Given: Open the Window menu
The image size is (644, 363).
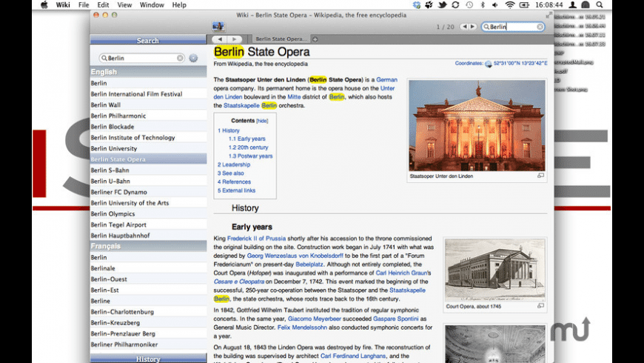Looking at the screenshot, I should click(x=152, y=5).
